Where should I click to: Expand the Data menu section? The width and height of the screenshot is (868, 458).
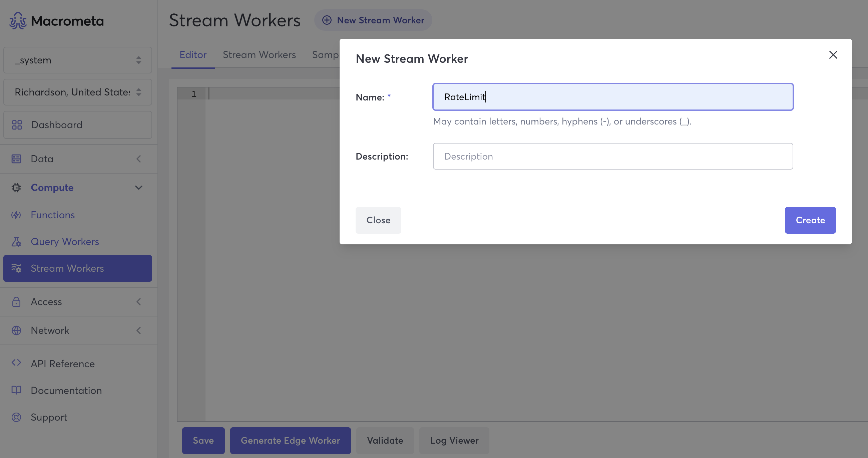pos(138,159)
